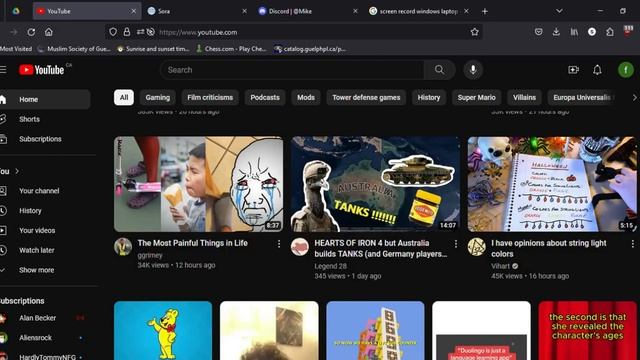Click in the YouTube search field
The width and height of the screenshot is (640, 360).
(x=292, y=70)
